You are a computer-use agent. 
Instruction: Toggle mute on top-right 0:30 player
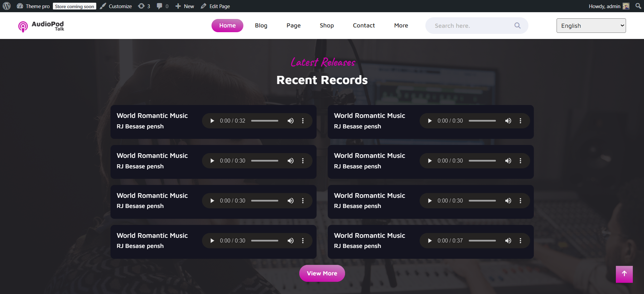[508, 121]
